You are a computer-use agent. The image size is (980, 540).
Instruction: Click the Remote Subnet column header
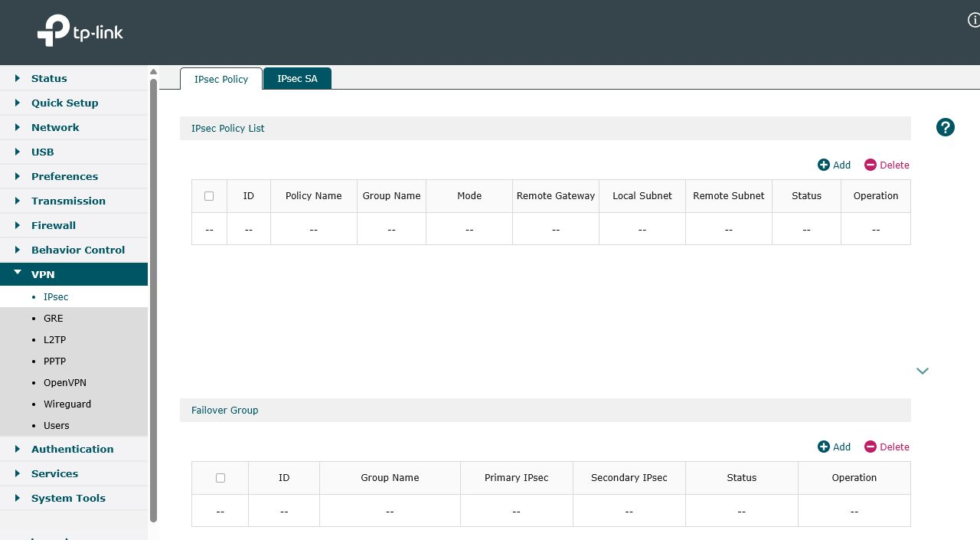tap(729, 196)
